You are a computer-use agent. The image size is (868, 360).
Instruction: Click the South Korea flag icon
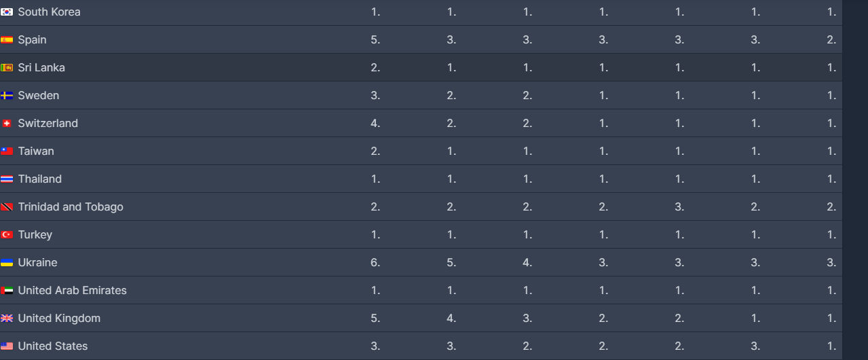pyautogui.click(x=7, y=12)
